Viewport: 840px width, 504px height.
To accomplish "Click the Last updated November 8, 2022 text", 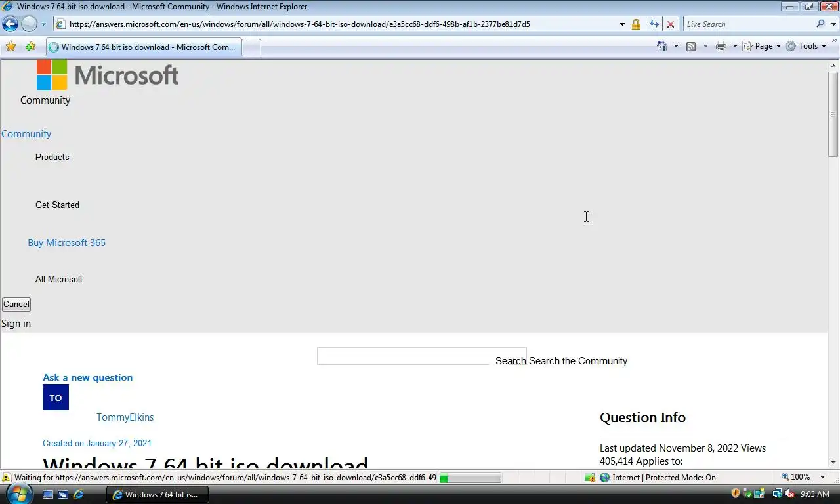I will click(x=669, y=448).
